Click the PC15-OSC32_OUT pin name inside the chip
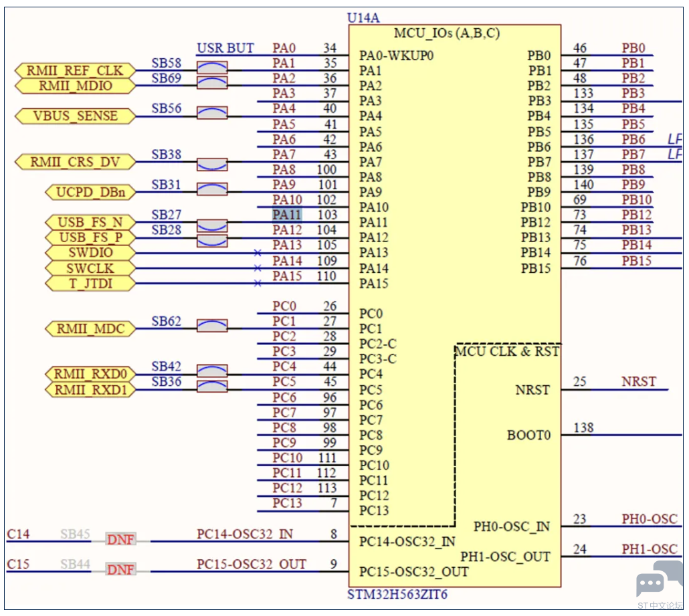689x616 pixels. [x=414, y=572]
